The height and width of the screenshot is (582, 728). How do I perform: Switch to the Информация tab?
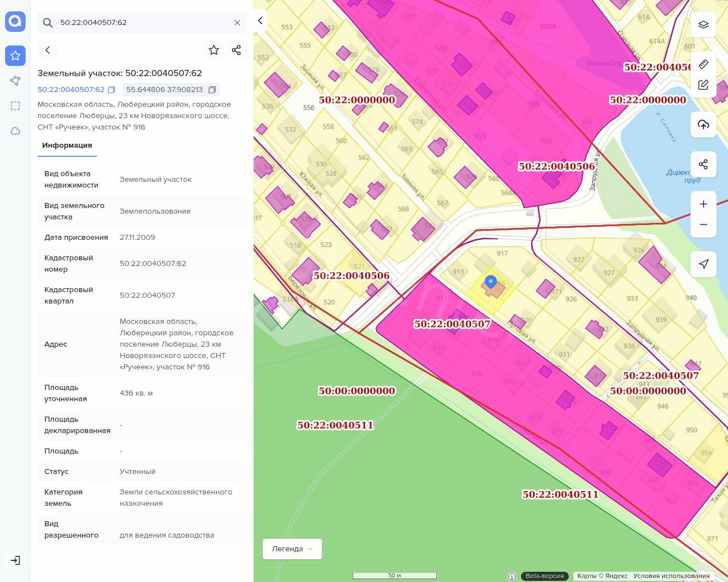click(x=67, y=145)
